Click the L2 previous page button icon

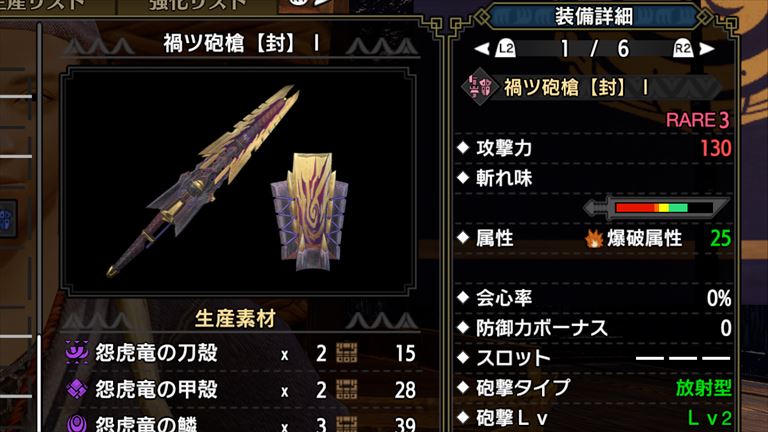pyautogui.click(x=505, y=48)
